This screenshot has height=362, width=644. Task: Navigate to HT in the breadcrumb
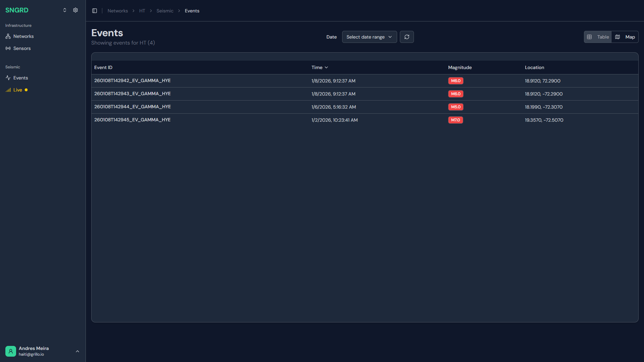[x=142, y=11]
